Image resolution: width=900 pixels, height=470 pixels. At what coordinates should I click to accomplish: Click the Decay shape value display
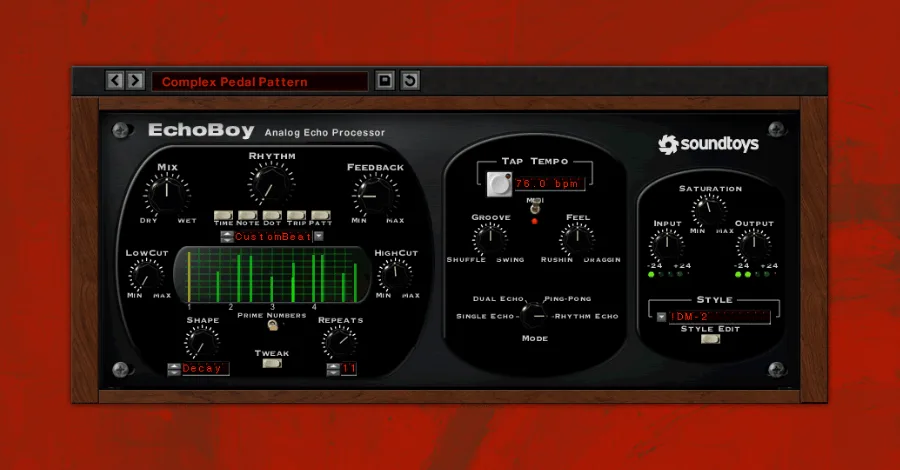point(205,368)
